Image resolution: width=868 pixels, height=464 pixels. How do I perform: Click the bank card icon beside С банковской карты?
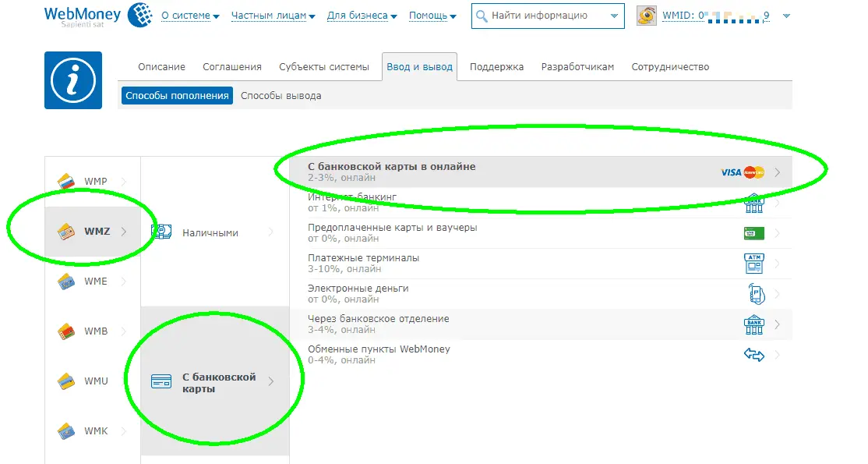[161, 382]
